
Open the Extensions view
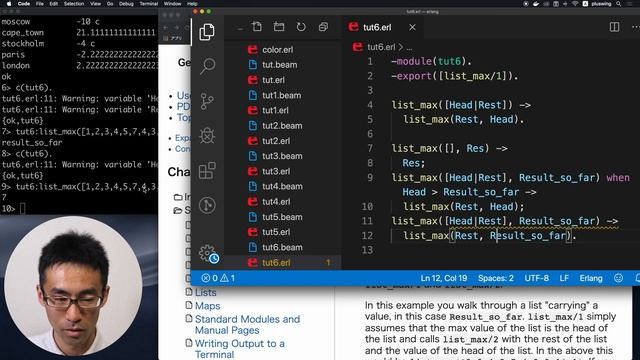click(207, 170)
